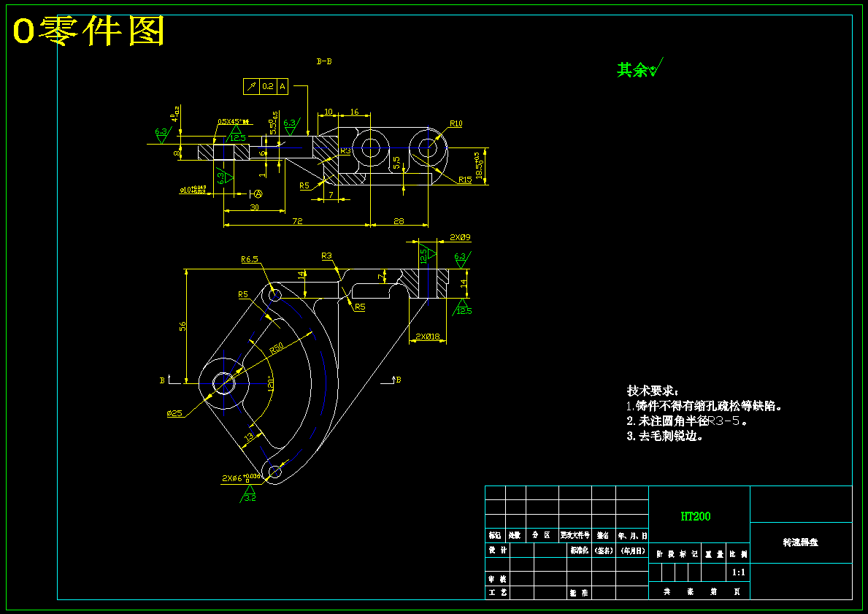Select the '72' horizontal dimension
This screenshot has width=868, height=614.
tap(297, 221)
